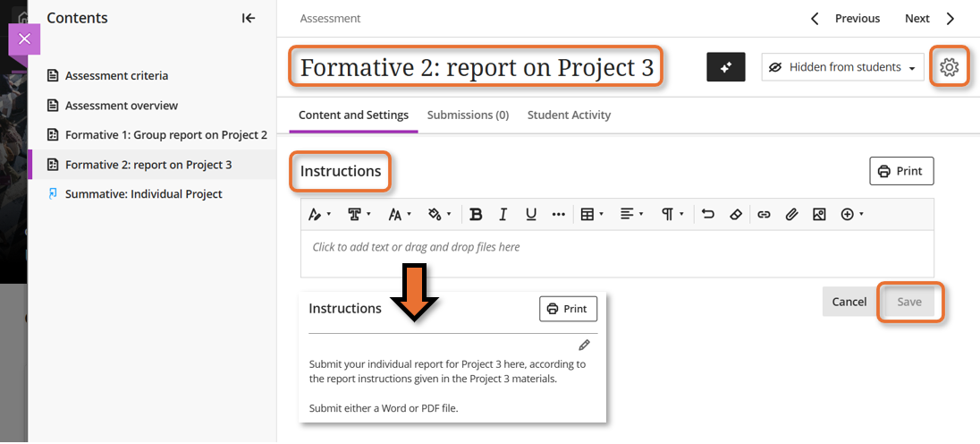980x444 pixels.
Task: Toggle bold formatting in the editor
Action: coord(476,215)
